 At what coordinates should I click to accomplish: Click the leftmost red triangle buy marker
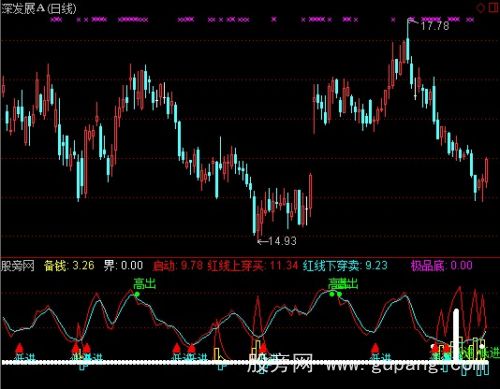19,347
